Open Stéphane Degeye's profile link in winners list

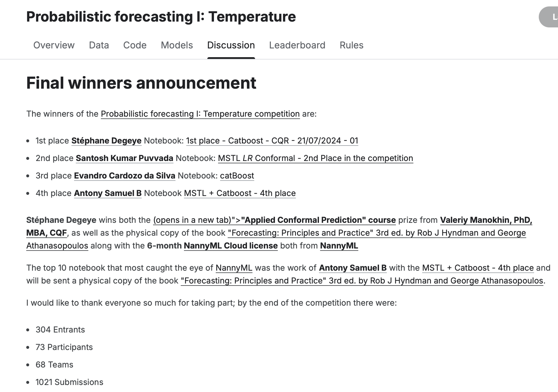point(106,141)
